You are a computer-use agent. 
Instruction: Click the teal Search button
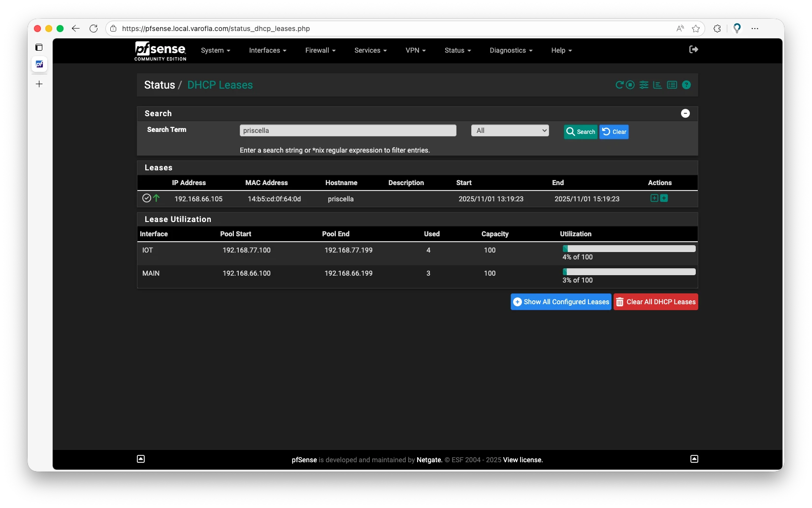pyautogui.click(x=580, y=131)
